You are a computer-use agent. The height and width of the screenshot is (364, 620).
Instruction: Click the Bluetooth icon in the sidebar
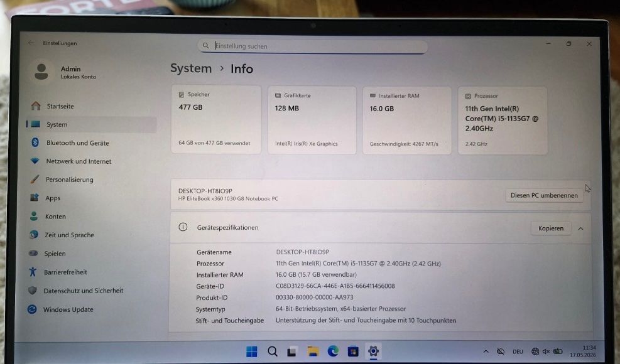[x=35, y=142]
